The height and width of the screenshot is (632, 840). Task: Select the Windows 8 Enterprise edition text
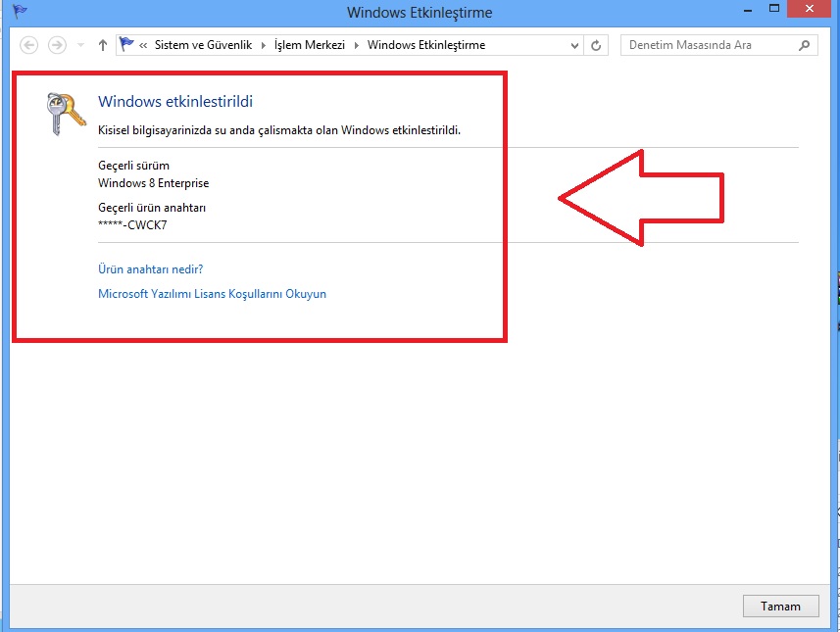[x=153, y=183]
